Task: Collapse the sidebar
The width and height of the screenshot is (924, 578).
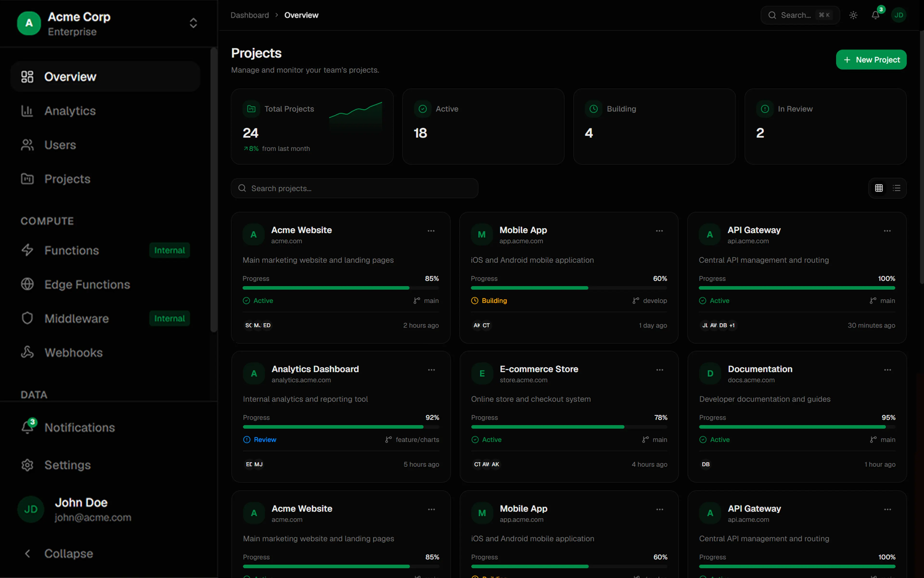Action: click(x=105, y=553)
